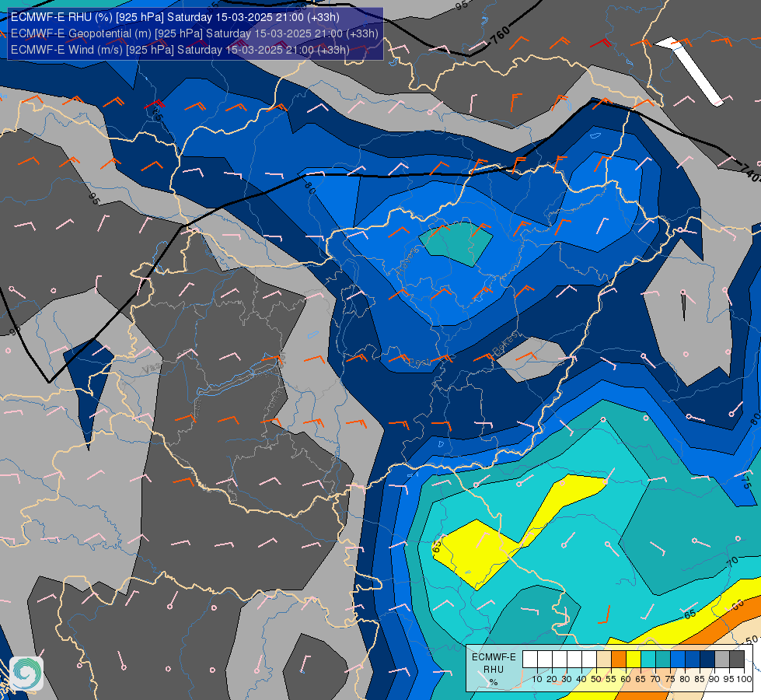The width and height of the screenshot is (761, 700).
Task: Click the swirl logo icon in the corner
Action: (x=26, y=673)
